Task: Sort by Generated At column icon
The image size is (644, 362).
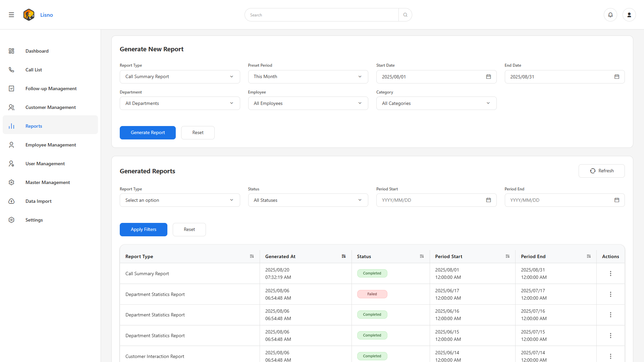Action: point(343,256)
